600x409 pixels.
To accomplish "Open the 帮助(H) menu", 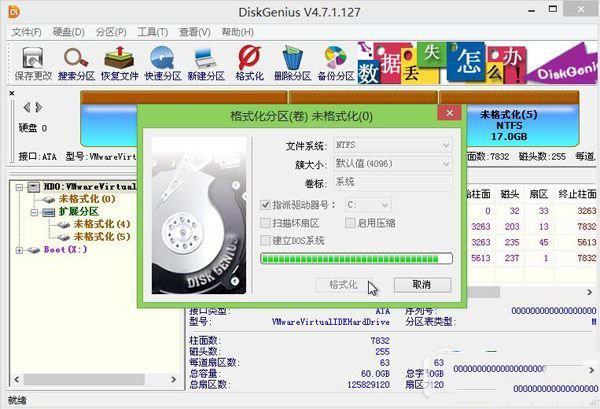I will coord(238,32).
